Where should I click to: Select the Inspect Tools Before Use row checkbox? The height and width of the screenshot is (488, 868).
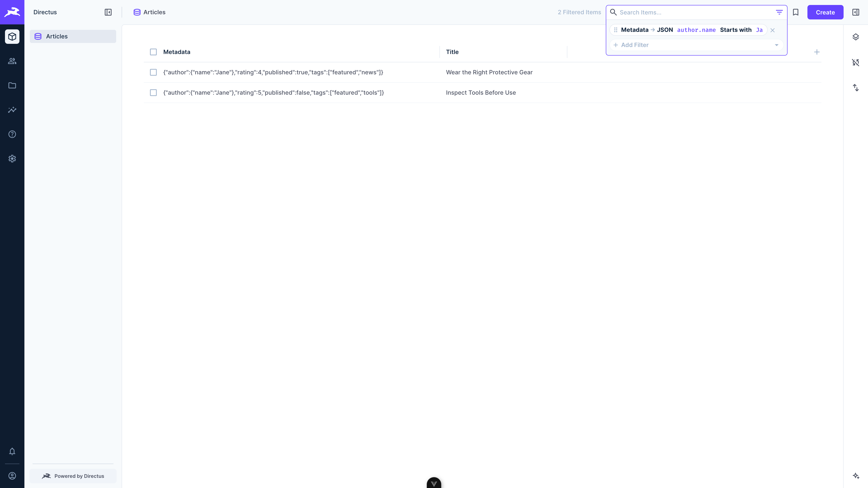tap(153, 93)
